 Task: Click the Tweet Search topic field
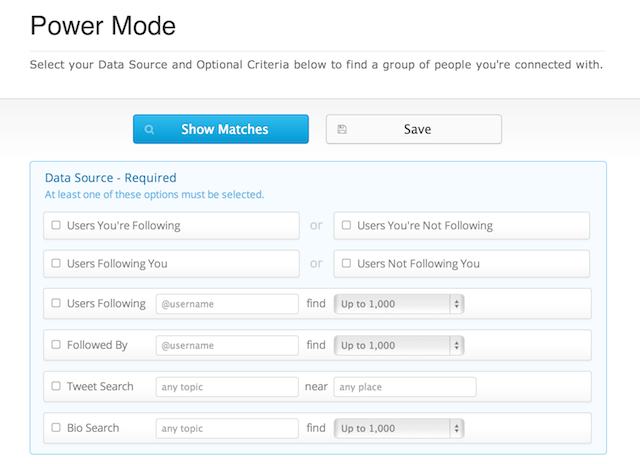click(x=227, y=386)
